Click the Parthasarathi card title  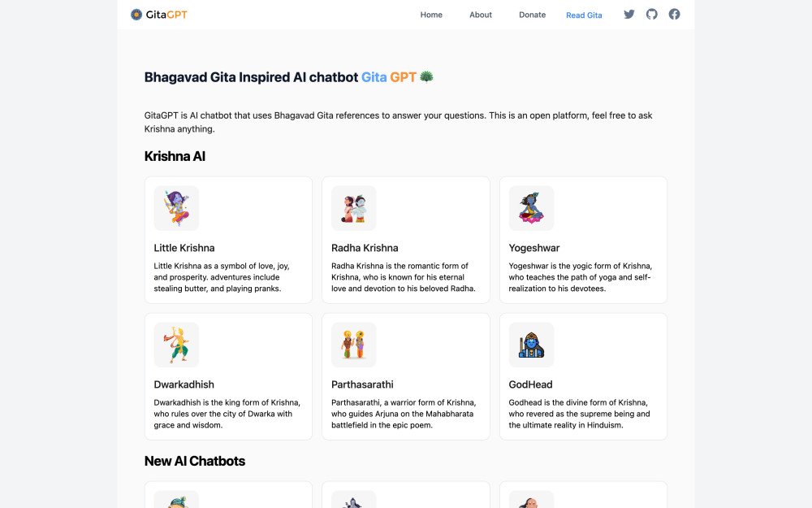[362, 384]
